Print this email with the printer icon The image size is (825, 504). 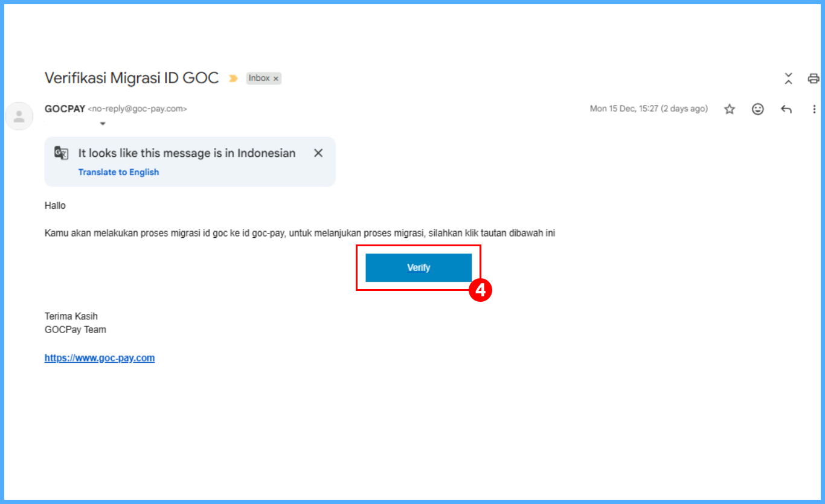point(813,78)
